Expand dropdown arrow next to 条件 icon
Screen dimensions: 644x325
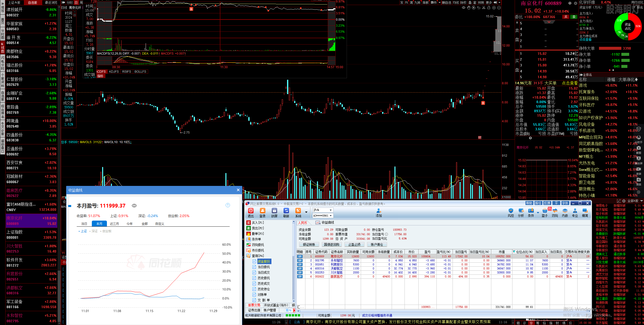[538, 213]
